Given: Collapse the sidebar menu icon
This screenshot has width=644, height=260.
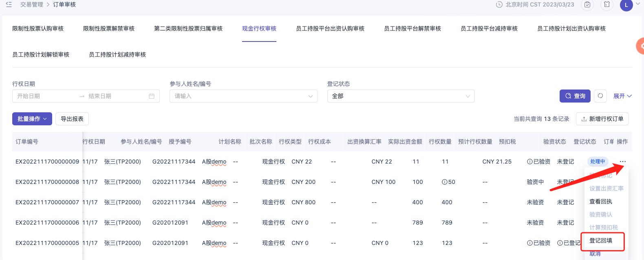Looking at the screenshot, I should click(x=9, y=4).
